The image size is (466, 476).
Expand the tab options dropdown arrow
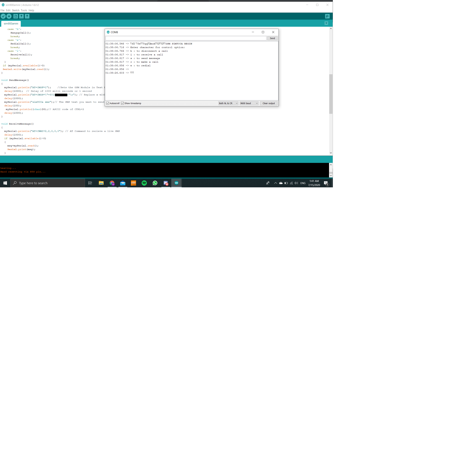[x=326, y=23]
